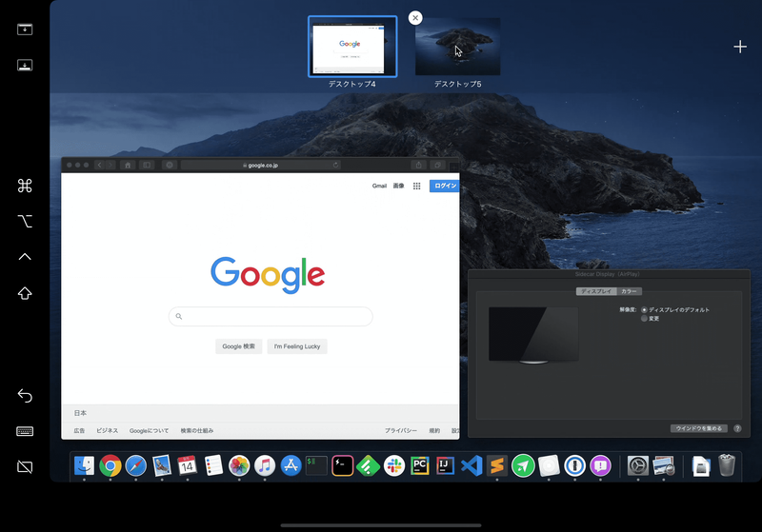The image size is (762, 532).
Task: Open Reminders from the Dock
Action: (212, 465)
